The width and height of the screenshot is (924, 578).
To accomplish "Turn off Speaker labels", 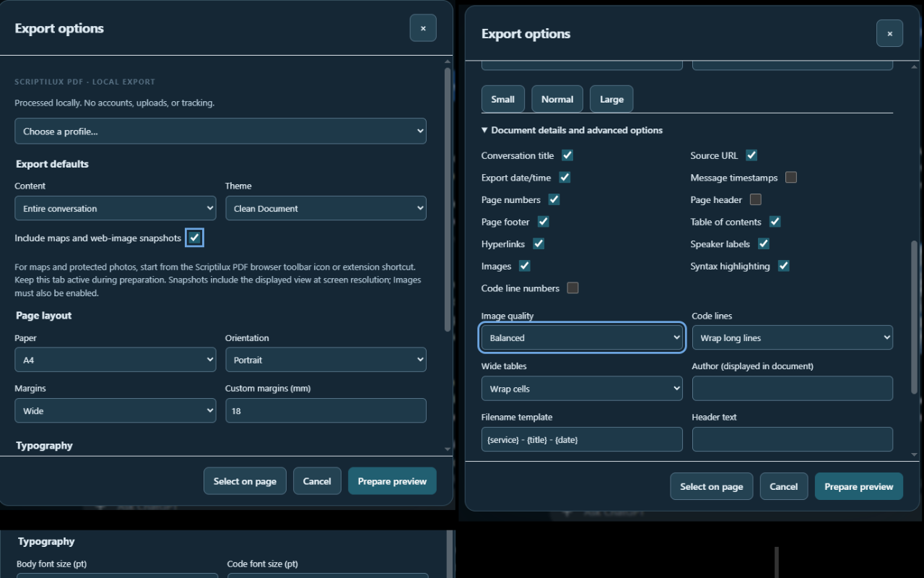I will (x=764, y=243).
